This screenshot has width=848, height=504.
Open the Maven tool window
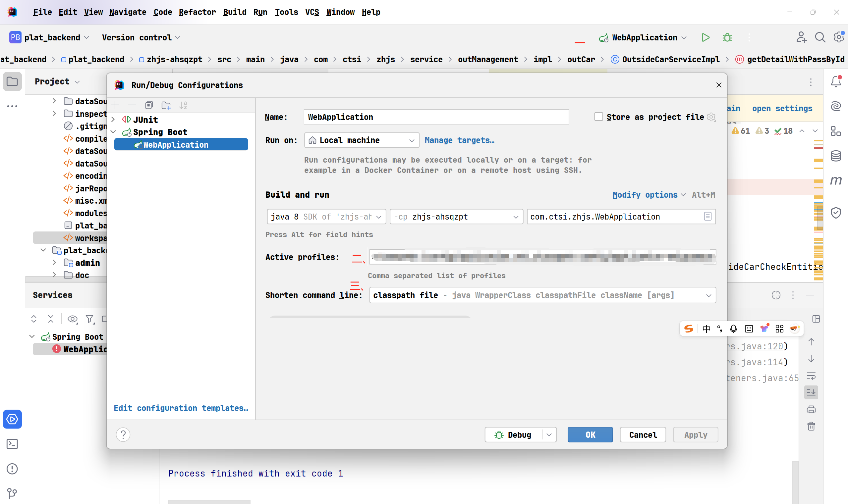pyautogui.click(x=836, y=181)
